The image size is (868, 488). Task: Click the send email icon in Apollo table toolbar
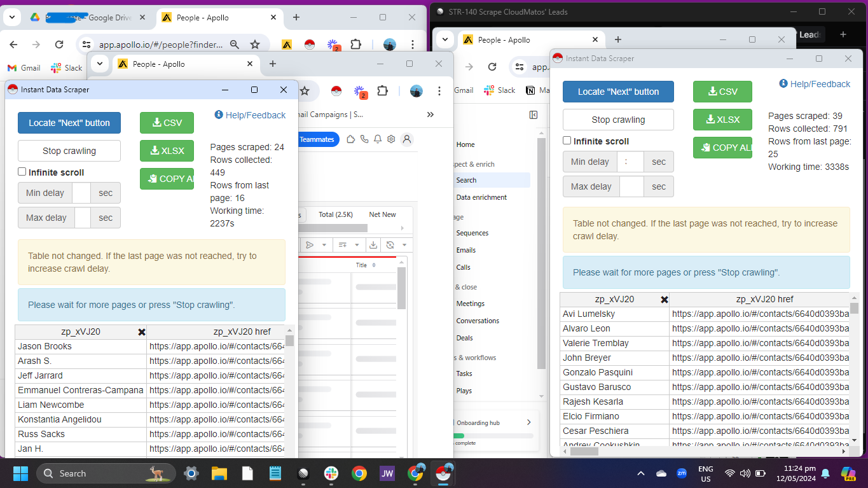click(310, 245)
